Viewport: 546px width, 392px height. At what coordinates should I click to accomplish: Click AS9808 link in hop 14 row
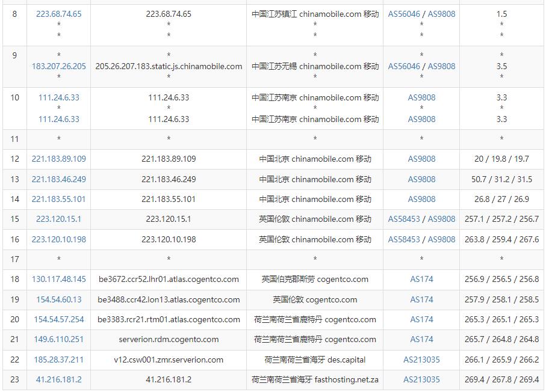pyautogui.click(x=421, y=199)
